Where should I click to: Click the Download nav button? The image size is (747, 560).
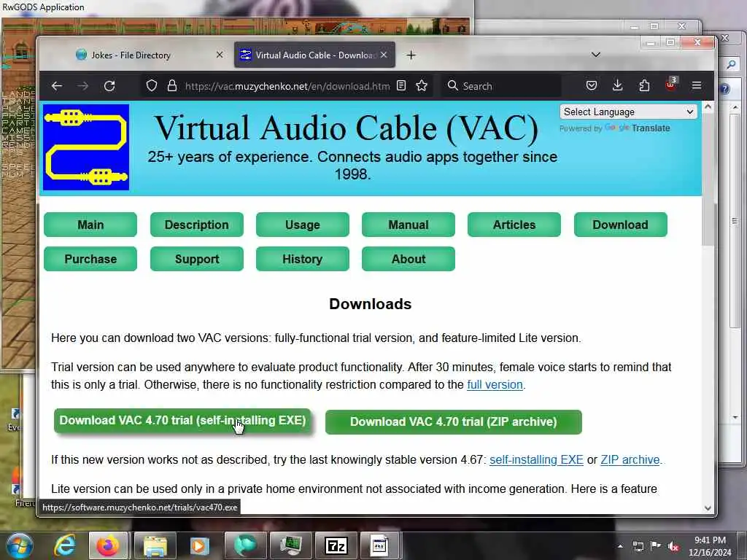click(621, 225)
